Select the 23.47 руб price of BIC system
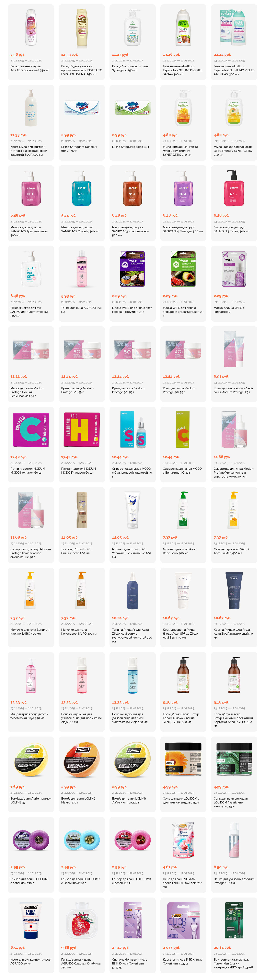This screenshot has height=980, width=265. [x=120, y=948]
